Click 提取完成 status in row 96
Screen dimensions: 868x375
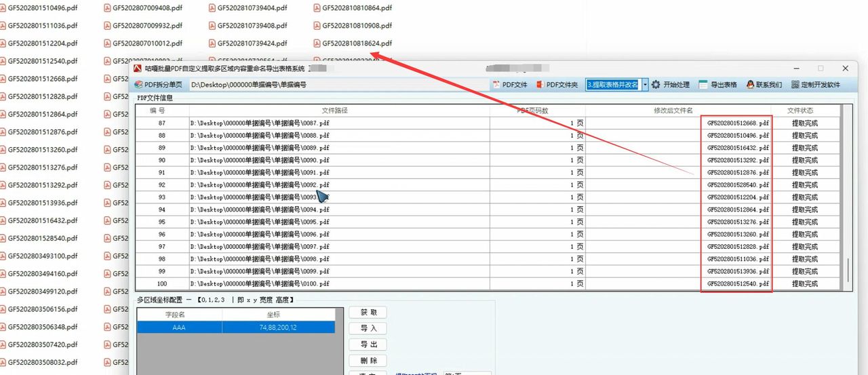pos(805,234)
